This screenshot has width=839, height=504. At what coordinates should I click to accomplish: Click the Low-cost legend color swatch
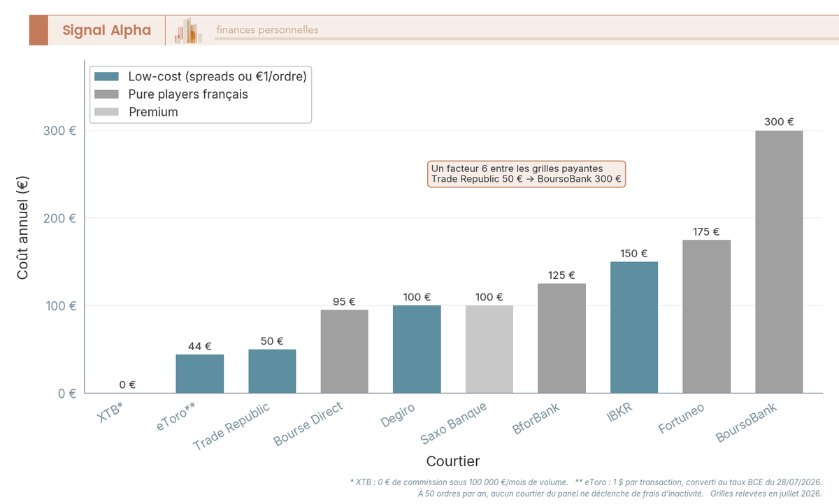click(x=107, y=76)
